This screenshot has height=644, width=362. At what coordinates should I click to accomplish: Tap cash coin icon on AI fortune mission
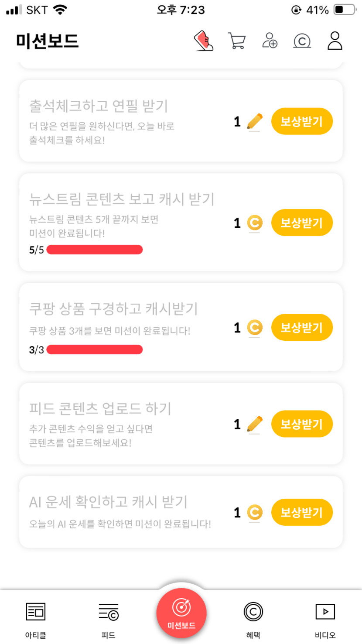[255, 512]
